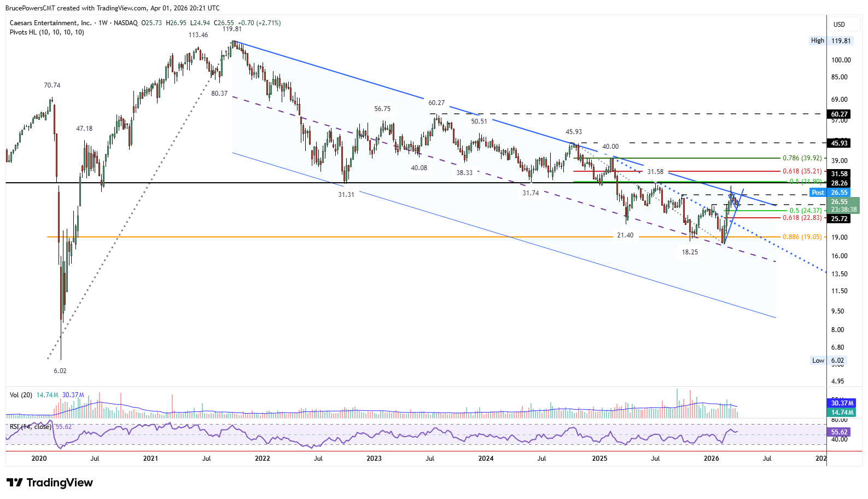Click the 0.5 (24.37) Fibonacci level label
The width and height of the screenshot is (868, 499).
[x=805, y=211]
